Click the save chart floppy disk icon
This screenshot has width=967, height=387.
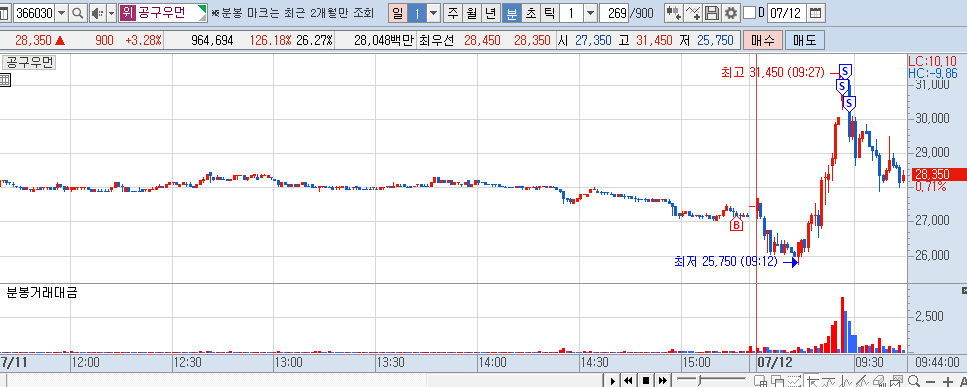712,13
